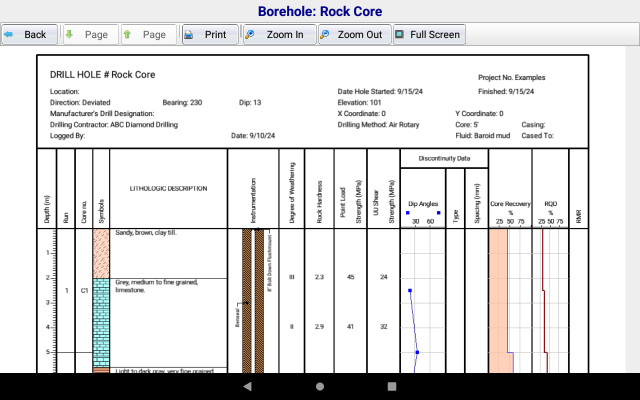640x400 pixels.
Task: Tap the Android back navigation triangle
Action: [247, 386]
